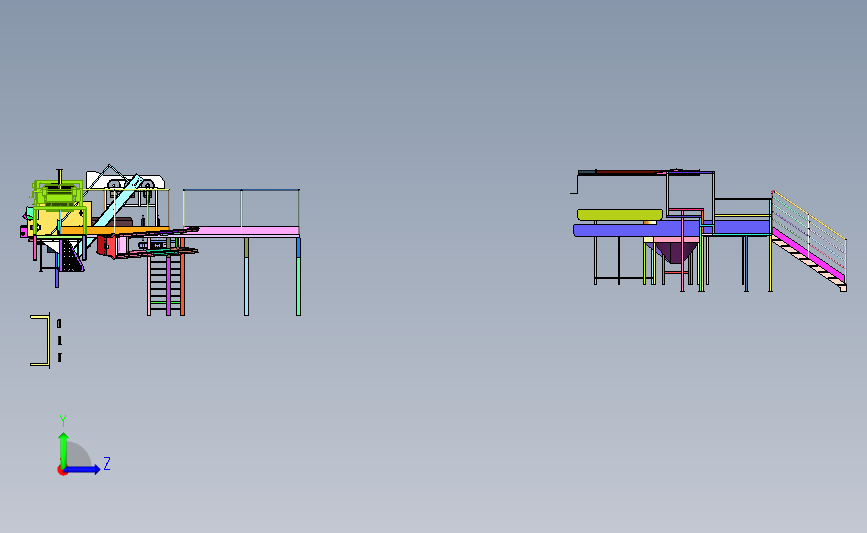The width and height of the screenshot is (867, 533).
Task: Click the guard railing atop the left platform
Action: [241, 208]
